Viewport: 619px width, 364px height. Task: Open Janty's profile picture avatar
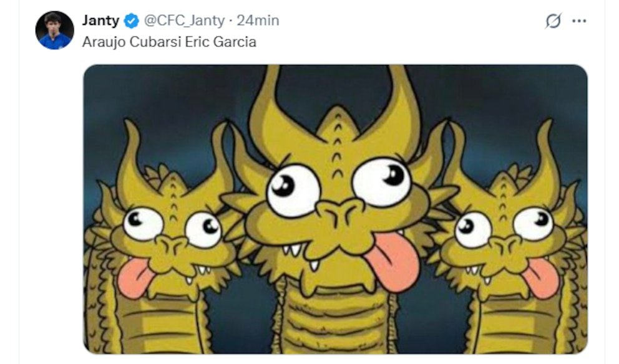pyautogui.click(x=54, y=31)
